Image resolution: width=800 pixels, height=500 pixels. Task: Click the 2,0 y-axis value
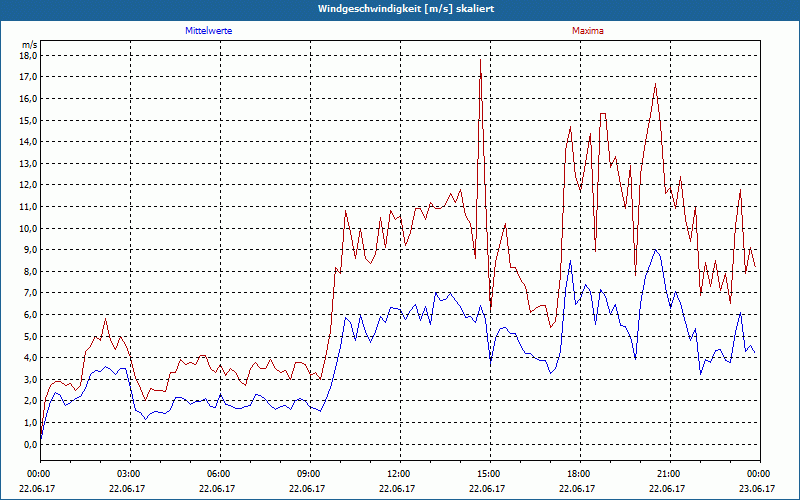pos(31,401)
